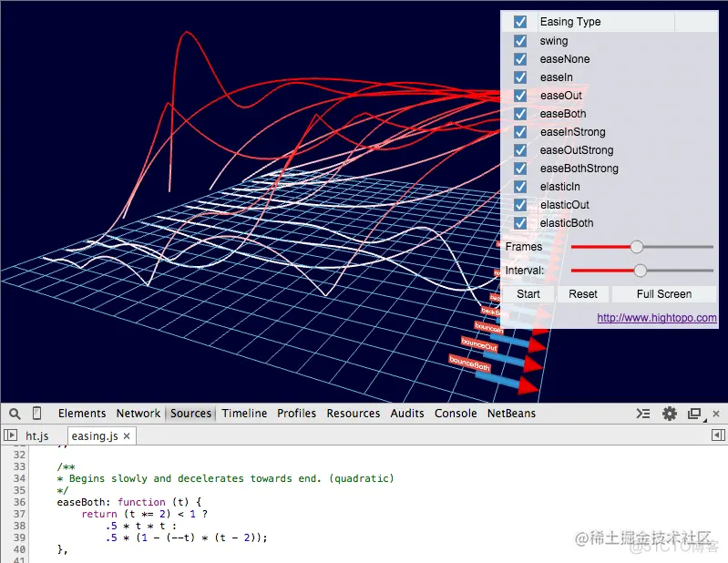Click the 'Easing Type' column header text

pyautogui.click(x=570, y=22)
